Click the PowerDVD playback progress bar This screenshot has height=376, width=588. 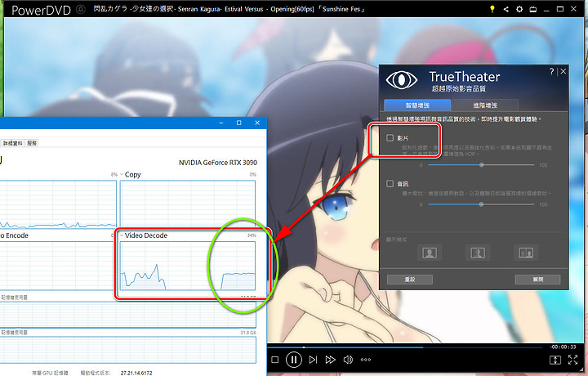click(x=405, y=347)
